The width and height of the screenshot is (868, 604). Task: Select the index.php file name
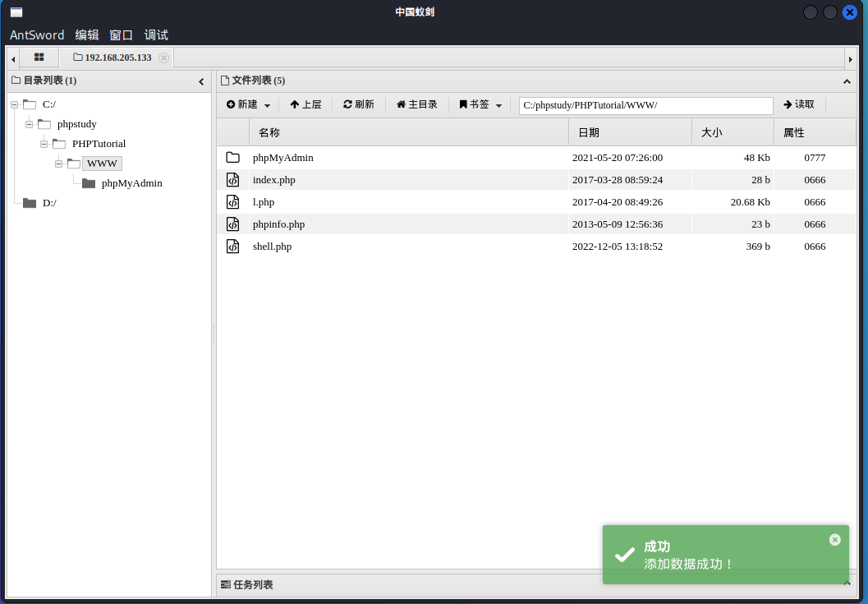(x=274, y=180)
